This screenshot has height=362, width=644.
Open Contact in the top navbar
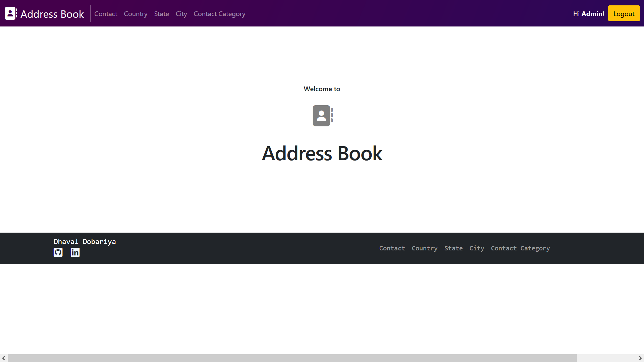[x=106, y=14]
